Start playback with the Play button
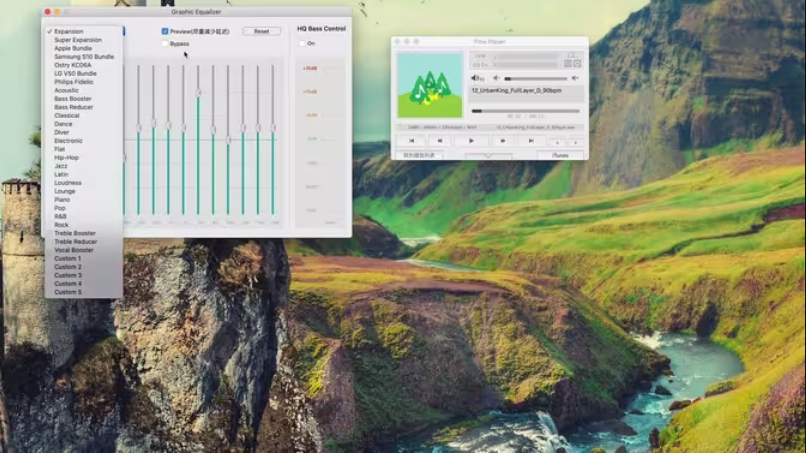The width and height of the screenshot is (806, 453). tap(471, 140)
